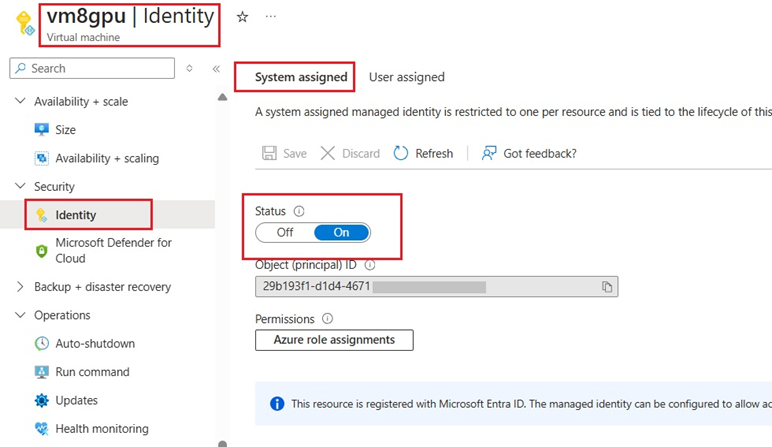Collapse the Operations section chevron
Screen dimensions: 772x447
tap(20, 315)
